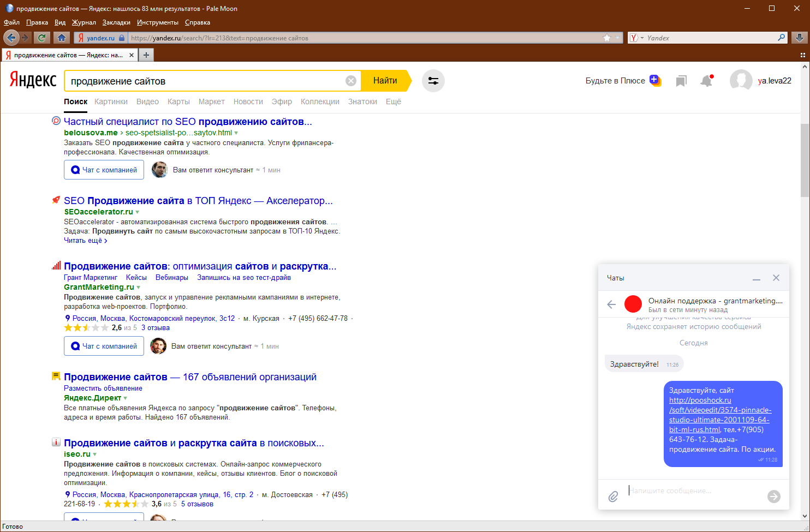Click the ya.leva22 username
The height and width of the screenshot is (532, 810).
(775, 81)
